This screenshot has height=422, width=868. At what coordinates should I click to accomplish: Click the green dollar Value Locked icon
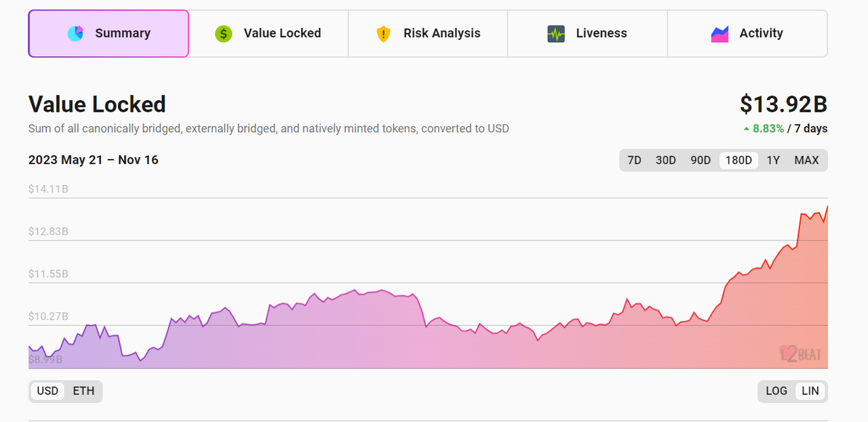(x=224, y=33)
